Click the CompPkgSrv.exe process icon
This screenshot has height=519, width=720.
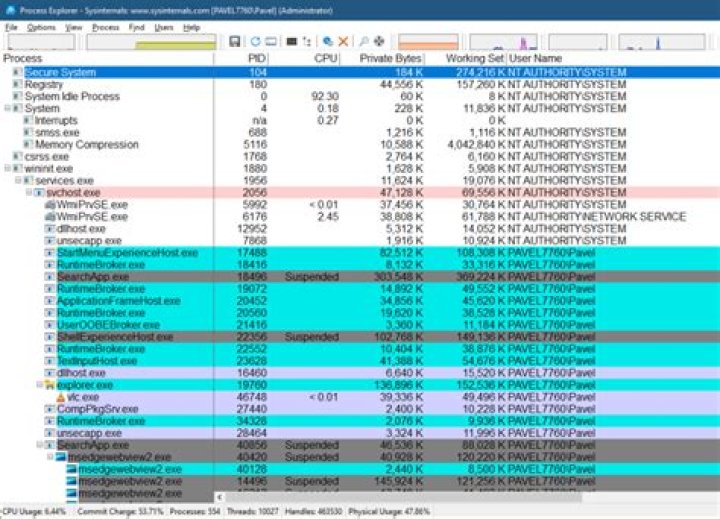point(50,409)
